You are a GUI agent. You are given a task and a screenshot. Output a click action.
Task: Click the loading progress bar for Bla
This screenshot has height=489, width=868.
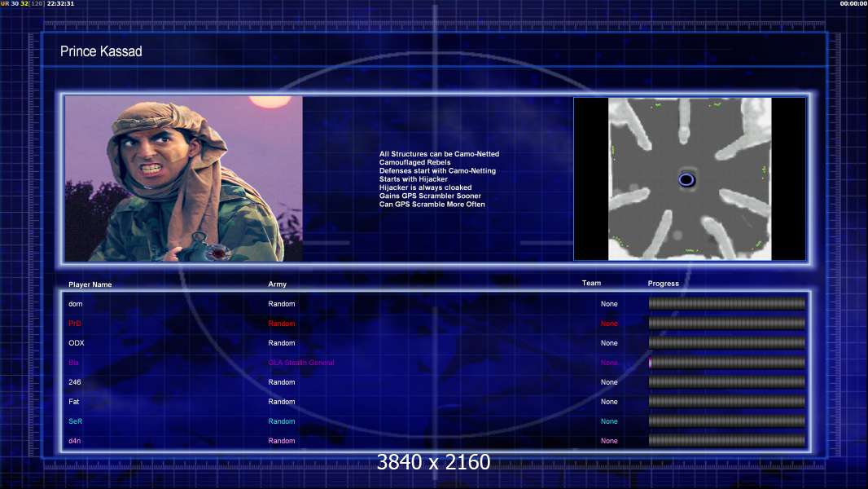pyautogui.click(x=727, y=362)
